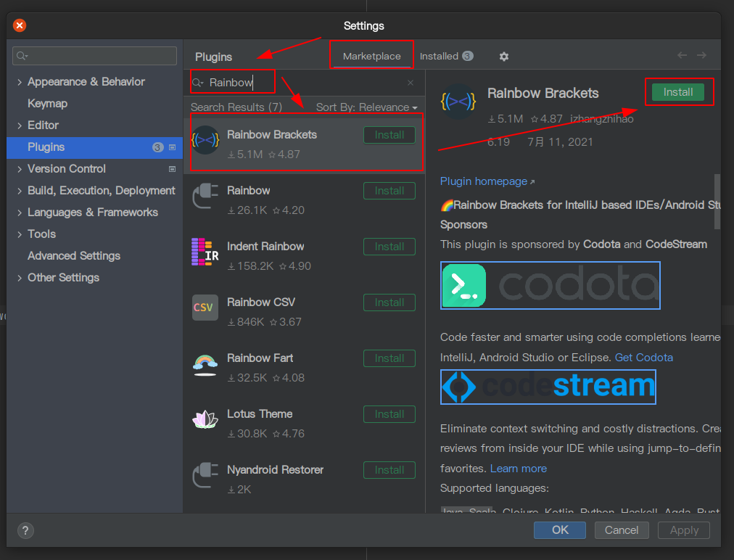Install the Rainbow CSV plugin
Viewport: 734px width, 560px height.
click(389, 302)
